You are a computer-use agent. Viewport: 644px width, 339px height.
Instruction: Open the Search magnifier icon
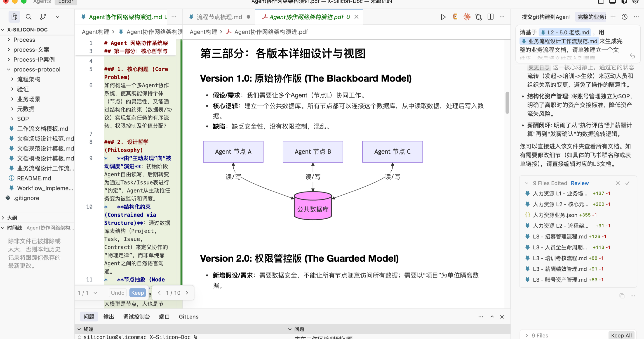point(28,17)
